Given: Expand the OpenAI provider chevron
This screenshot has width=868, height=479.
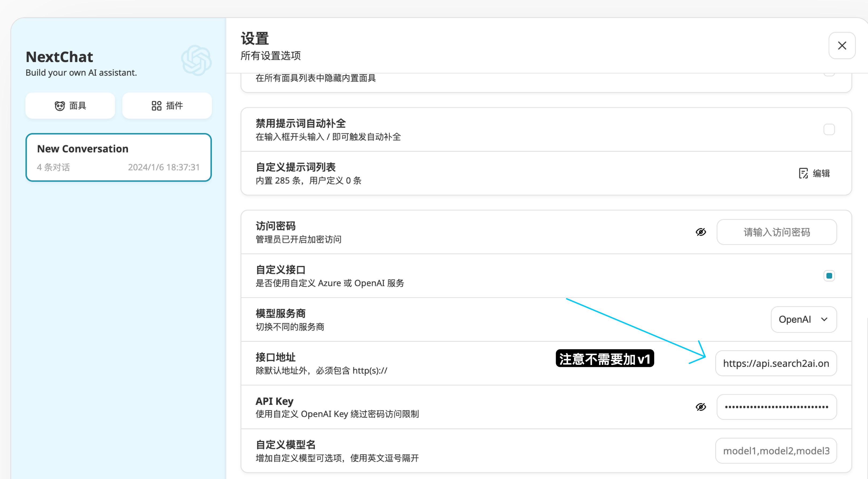Looking at the screenshot, I should 824,319.
